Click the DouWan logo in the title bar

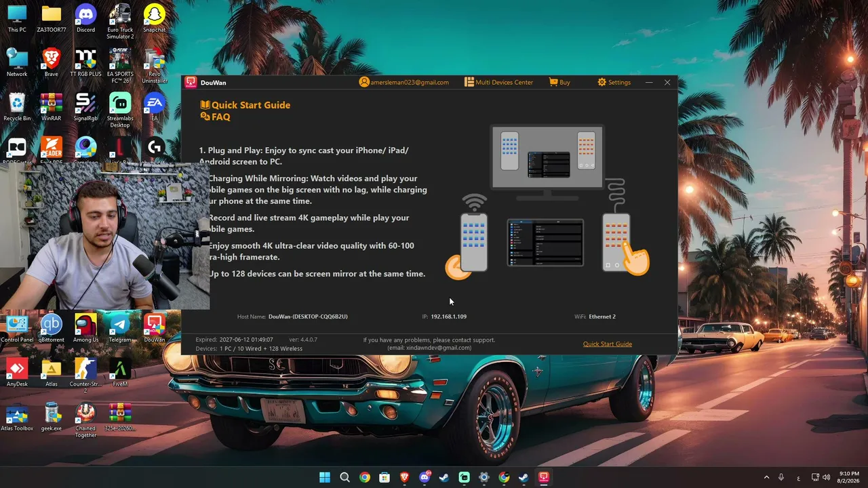click(191, 82)
